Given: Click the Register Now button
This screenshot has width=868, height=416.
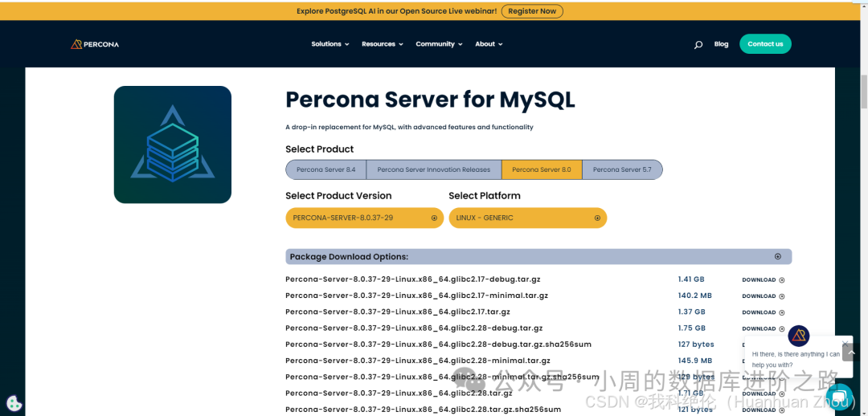Looking at the screenshot, I should click(x=532, y=11).
